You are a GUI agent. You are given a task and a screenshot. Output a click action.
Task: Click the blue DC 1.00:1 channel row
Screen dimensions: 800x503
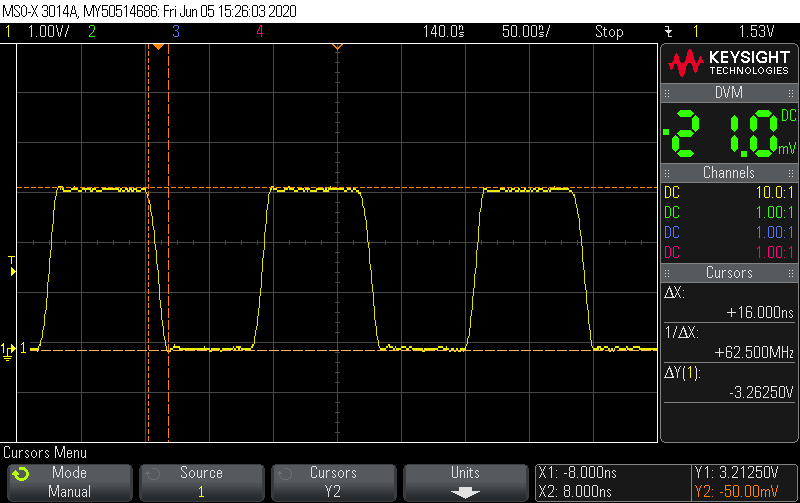point(729,232)
